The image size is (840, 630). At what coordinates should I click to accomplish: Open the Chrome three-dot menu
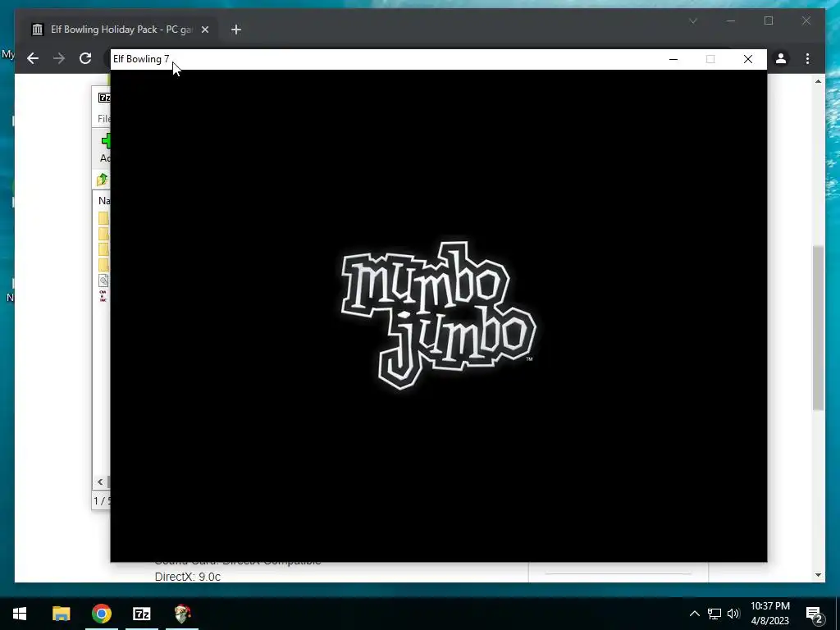(x=807, y=58)
